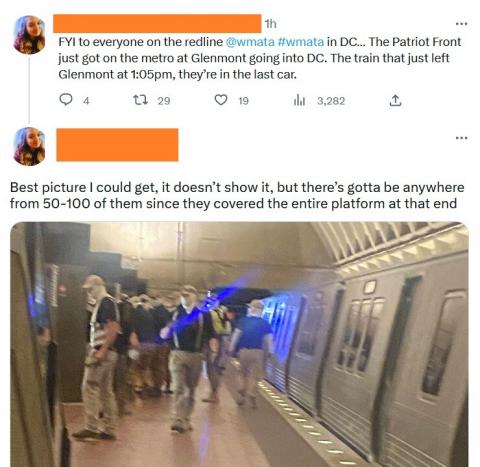Click the 3,282 views count
The width and height of the screenshot is (480, 467).
click(x=331, y=101)
